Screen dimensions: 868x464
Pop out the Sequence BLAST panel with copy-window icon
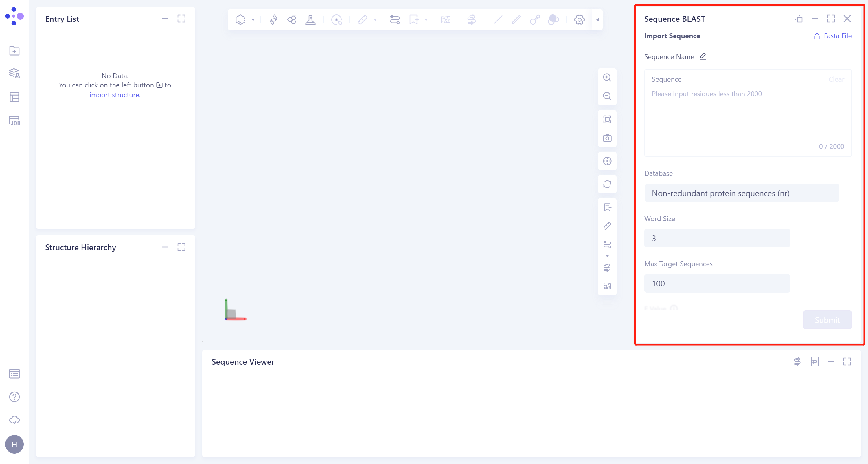click(x=798, y=19)
